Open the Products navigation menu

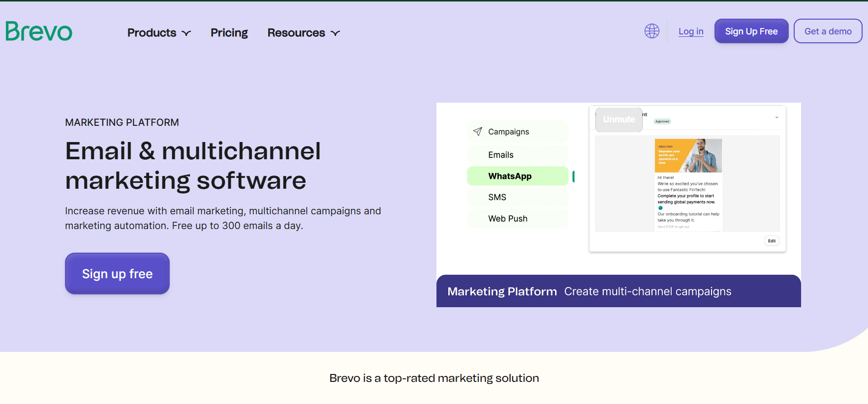point(159,32)
